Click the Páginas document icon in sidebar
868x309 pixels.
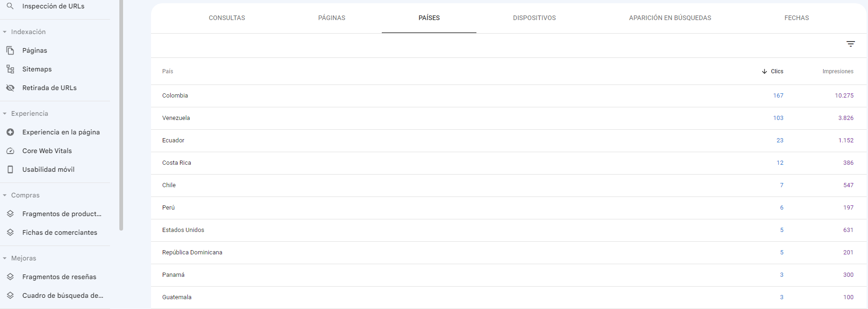[10, 50]
